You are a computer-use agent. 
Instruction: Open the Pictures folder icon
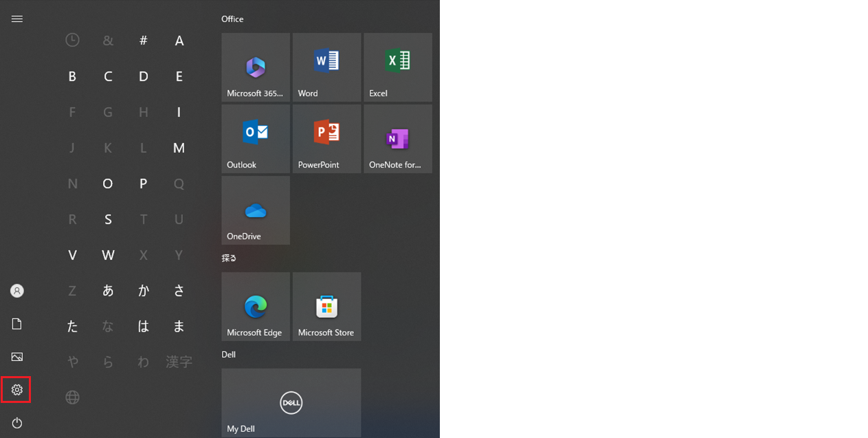point(17,357)
